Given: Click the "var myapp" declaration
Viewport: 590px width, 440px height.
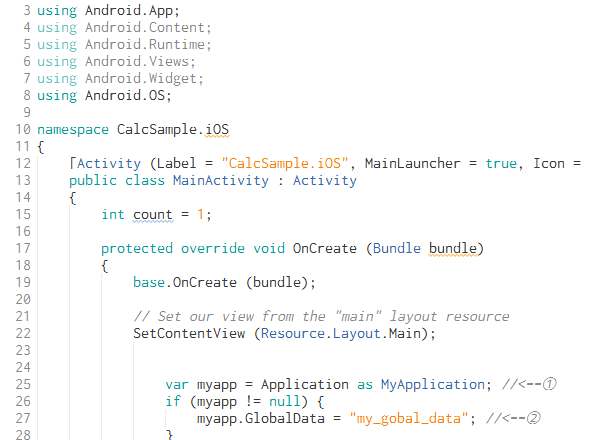Looking at the screenshot, I should pyautogui.click(x=201, y=385).
